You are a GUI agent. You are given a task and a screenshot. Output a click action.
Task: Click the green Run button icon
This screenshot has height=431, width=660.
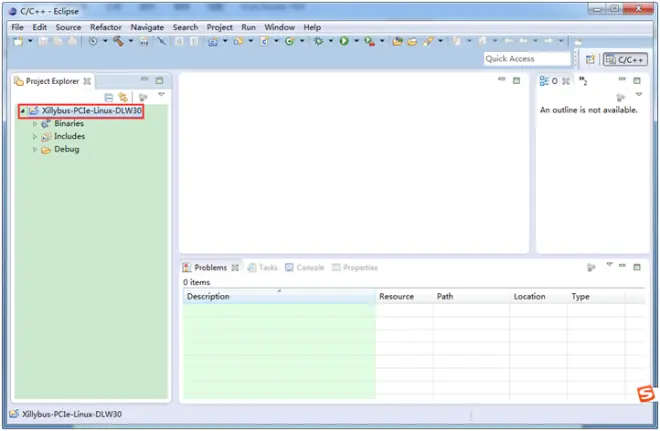344,41
